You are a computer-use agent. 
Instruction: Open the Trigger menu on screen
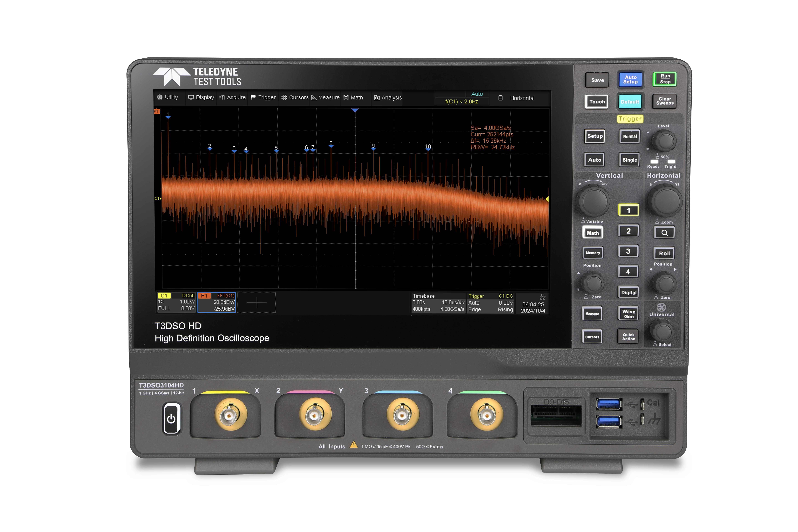point(263,97)
